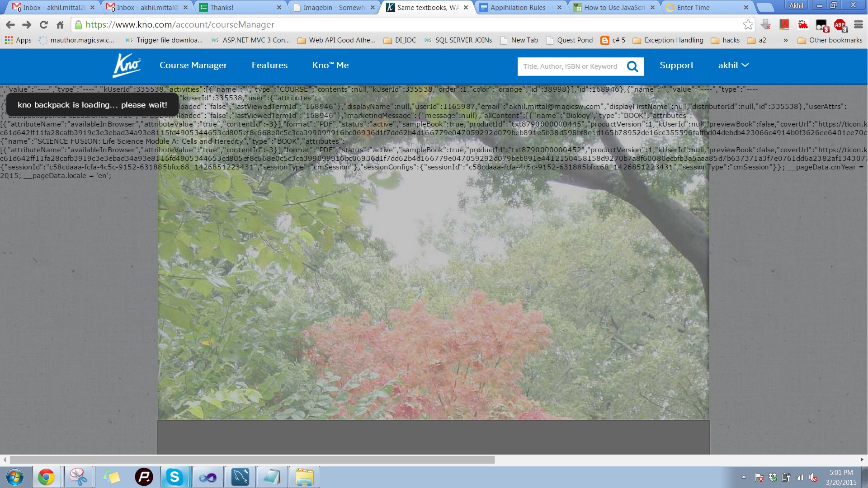Open the Web API Good Athe bookmark folder

pyautogui.click(x=336, y=40)
